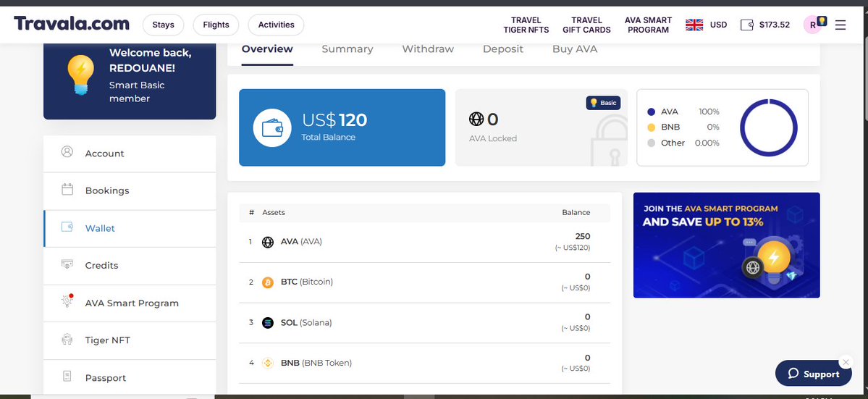Select Wallet in the sidebar
868x399 pixels.
point(130,229)
